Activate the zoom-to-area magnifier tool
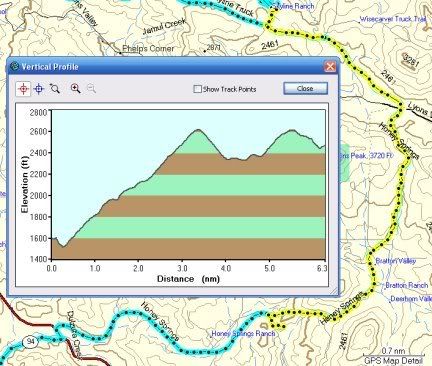 55,88
